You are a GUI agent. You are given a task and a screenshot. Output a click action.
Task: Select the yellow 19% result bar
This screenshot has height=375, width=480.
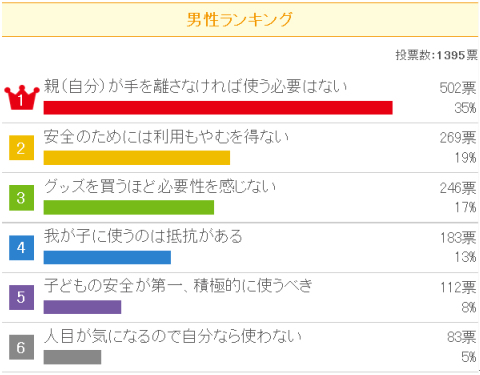tap(137, 158)
